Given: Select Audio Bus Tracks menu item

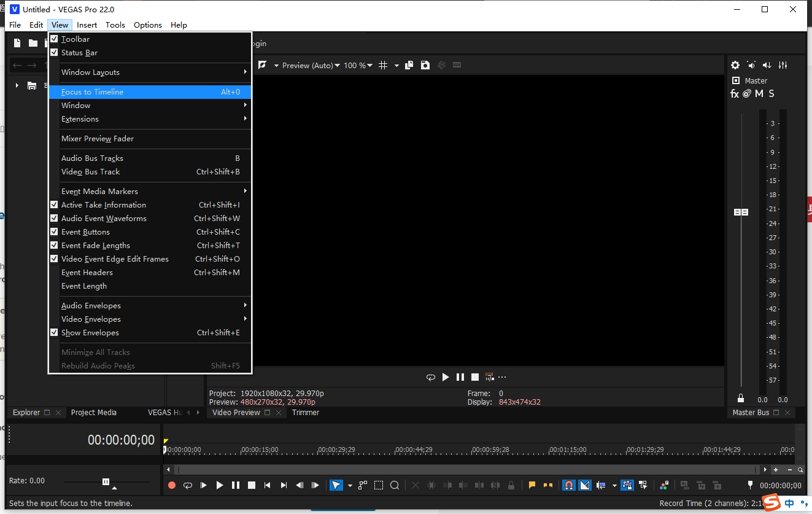Looking at the screenshot, I should click(x=150, y=158).
